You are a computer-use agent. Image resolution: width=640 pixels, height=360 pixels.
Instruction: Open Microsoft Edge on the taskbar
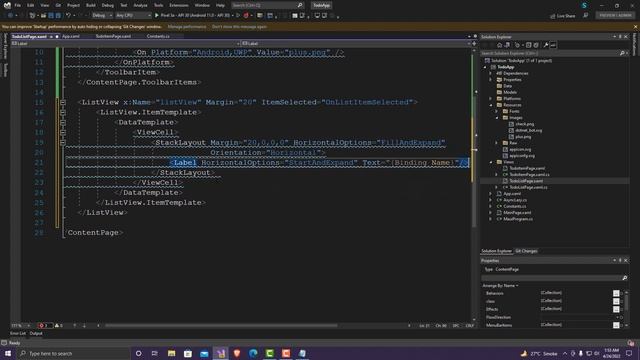(x=253, y=353)
